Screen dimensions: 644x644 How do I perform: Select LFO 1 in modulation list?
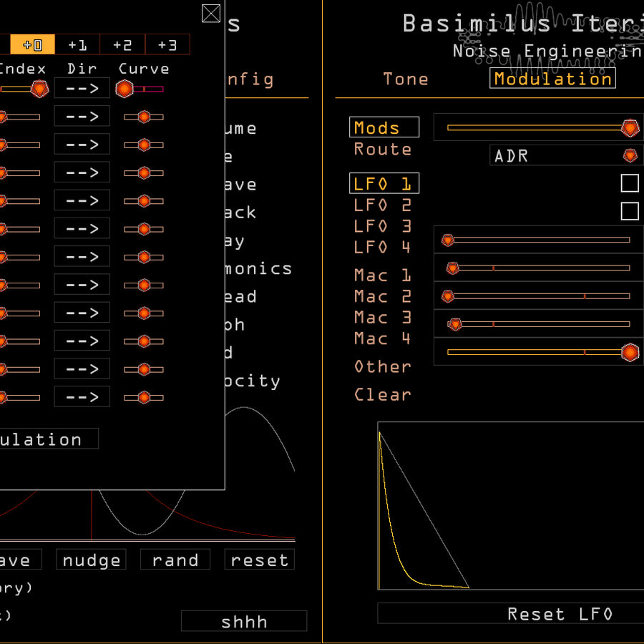tap(384, 184)
